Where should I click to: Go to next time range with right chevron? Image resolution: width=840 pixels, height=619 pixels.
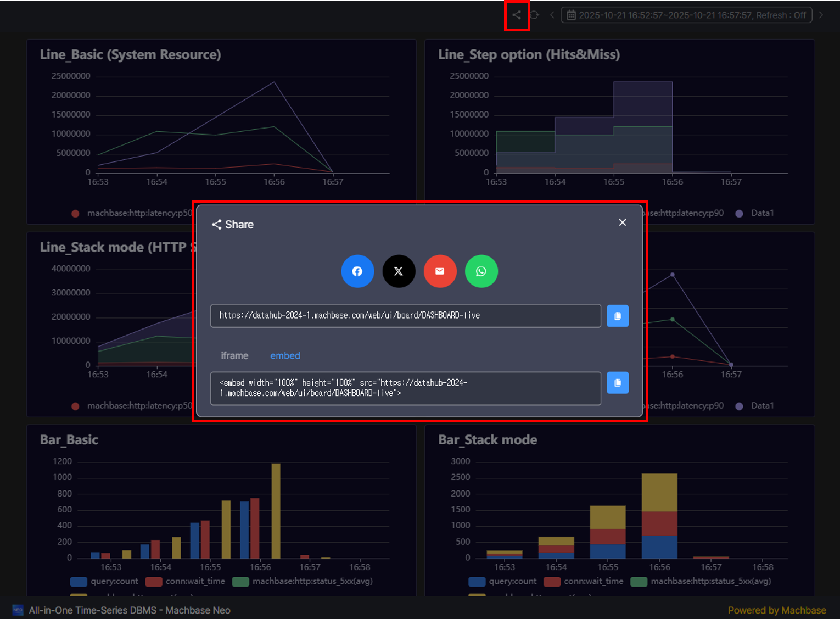[821, 15]
